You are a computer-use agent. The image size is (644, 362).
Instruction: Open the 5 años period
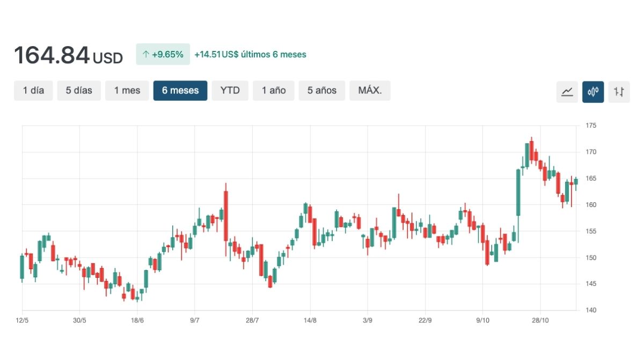click(322, 91)
